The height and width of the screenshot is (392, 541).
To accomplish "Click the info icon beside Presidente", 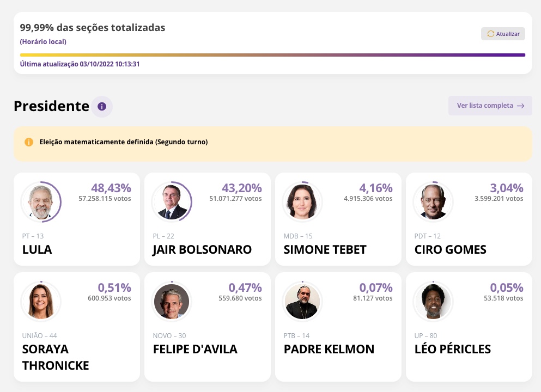I will point(102,106).
